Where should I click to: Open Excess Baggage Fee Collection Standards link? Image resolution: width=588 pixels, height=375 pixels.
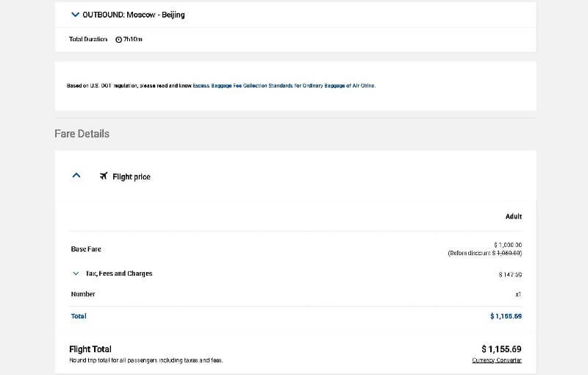[284, 85]
